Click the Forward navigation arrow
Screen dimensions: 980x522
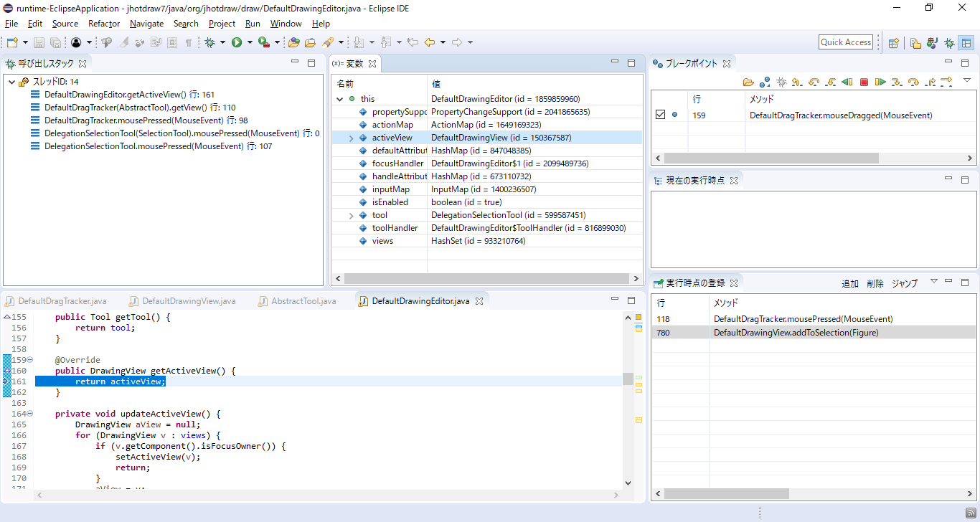click(457, 42)
